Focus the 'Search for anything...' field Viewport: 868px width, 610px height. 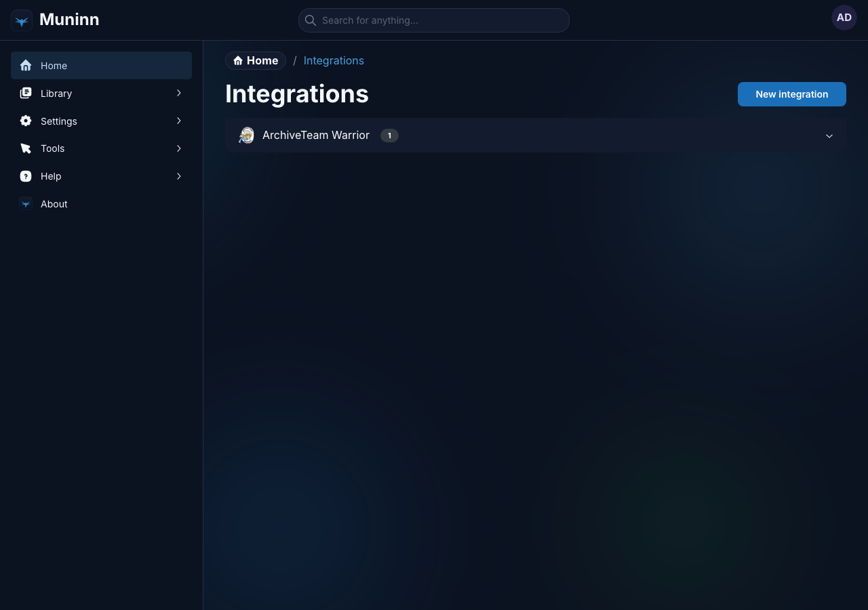pyautogui.click(x=434, y=20)
